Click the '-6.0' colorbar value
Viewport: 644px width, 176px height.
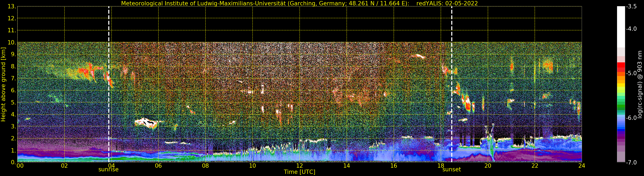point(631,118)
